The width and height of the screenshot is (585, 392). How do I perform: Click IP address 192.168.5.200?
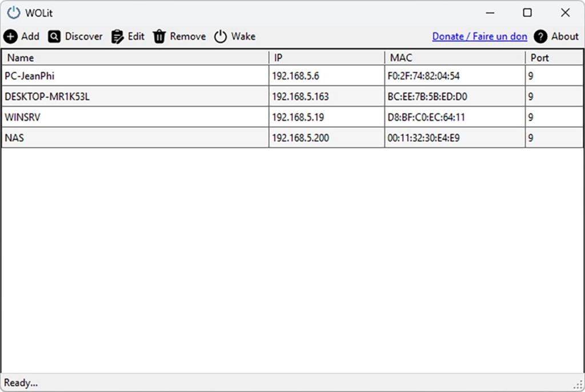(x=300, y=138)
